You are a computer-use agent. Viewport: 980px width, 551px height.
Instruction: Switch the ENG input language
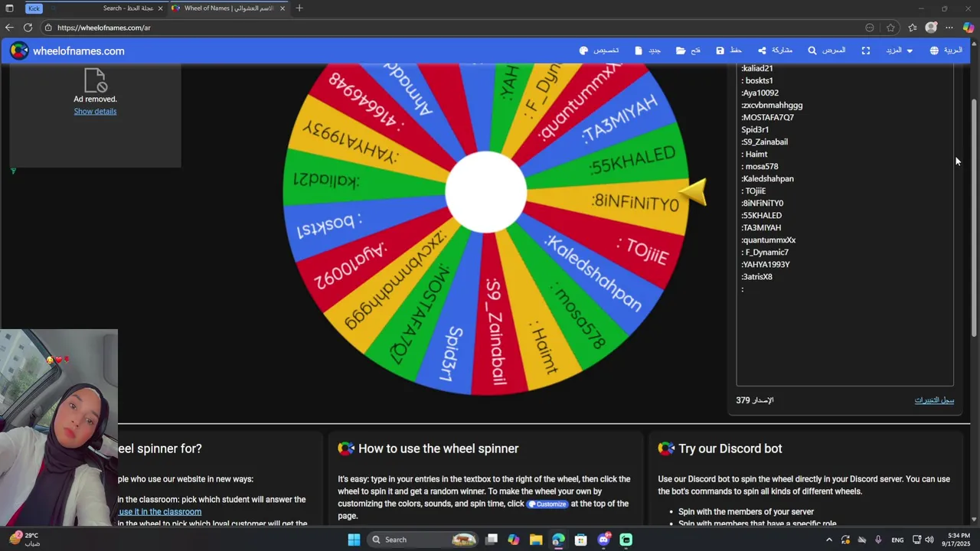coord(897,540)
